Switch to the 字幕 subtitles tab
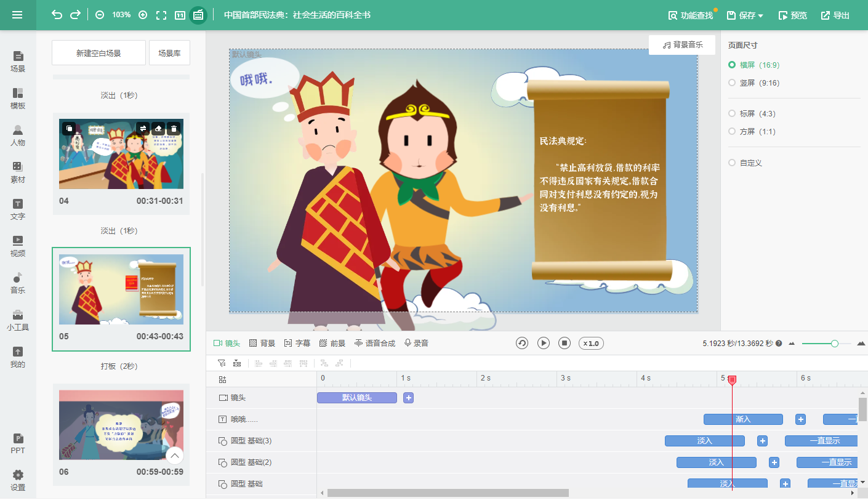 pos(297,343)
